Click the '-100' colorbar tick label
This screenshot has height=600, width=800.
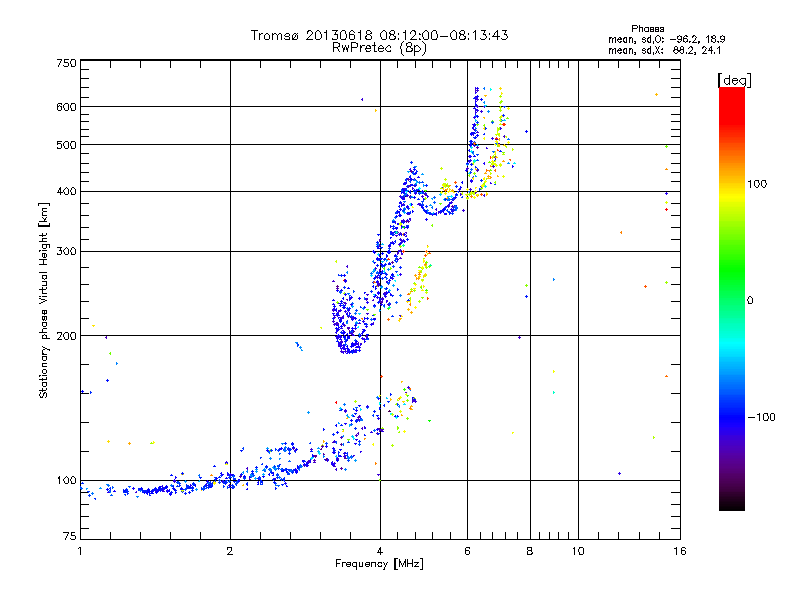[x=761, y=417]
